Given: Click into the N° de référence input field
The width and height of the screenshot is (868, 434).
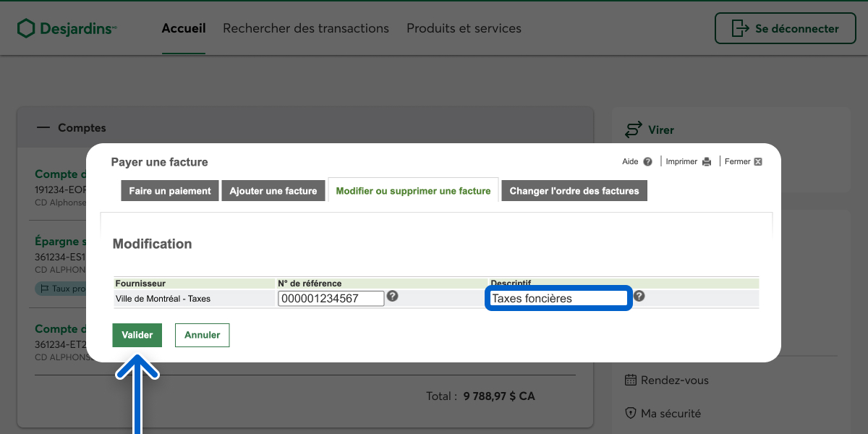Looking at the screenshot, I should click(331, 298).
